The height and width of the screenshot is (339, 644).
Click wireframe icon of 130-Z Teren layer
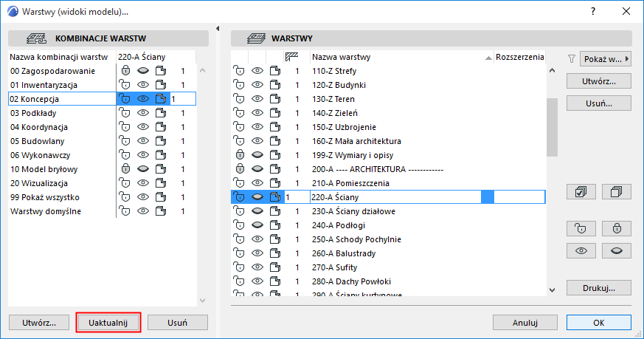point(275,99)
